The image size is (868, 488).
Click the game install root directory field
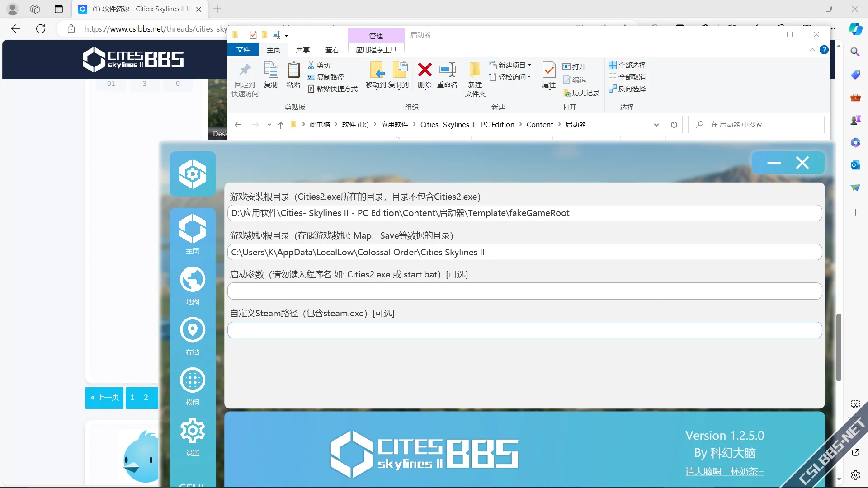click(524, 213)
